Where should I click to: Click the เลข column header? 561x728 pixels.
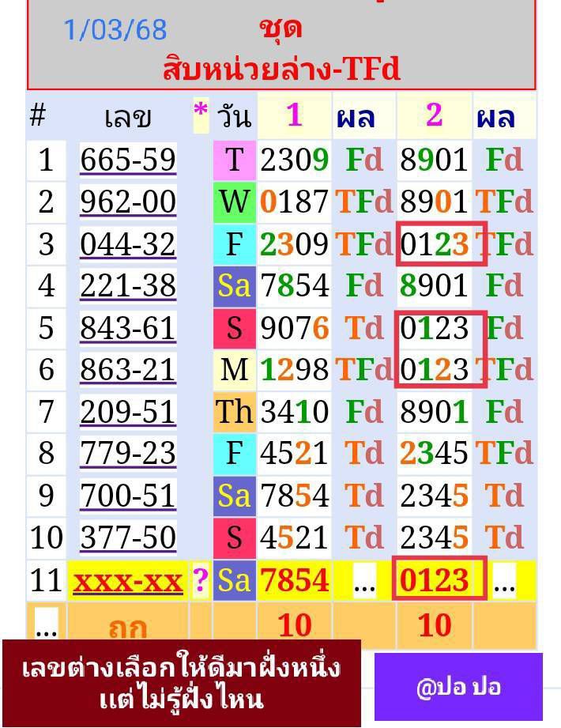[x=128, y=117]
